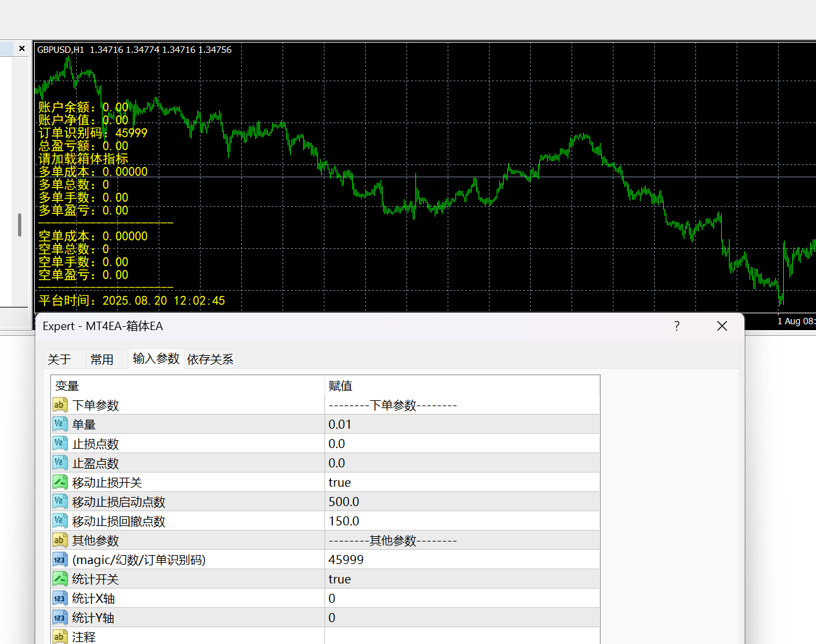Screen dimensions: 816x644
Task: Click the help question mark button
Action: (x=677, y=326)
